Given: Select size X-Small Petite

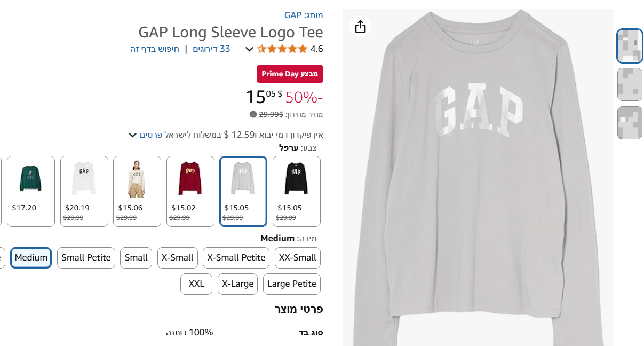Looking at the screenshot, I should coord(236,257).
